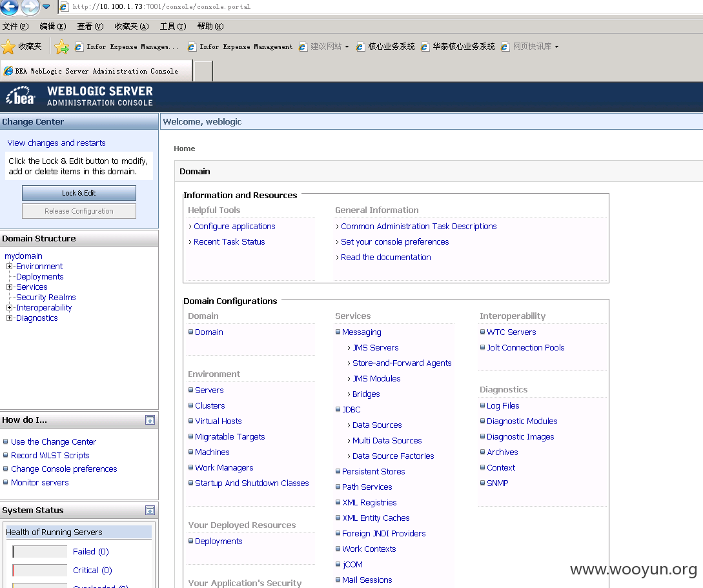Open the 帮助(H) menu
Image resolution: width=703 pixels, height=588 pixels.
pyautogui.click(x=210, y=26)
